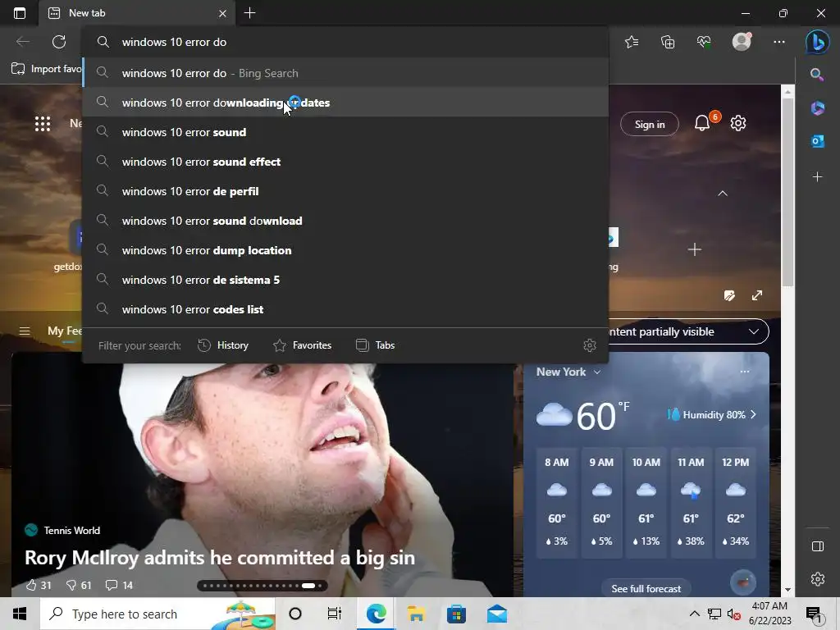Show hidden system tray icons

(x=694, y=614)
